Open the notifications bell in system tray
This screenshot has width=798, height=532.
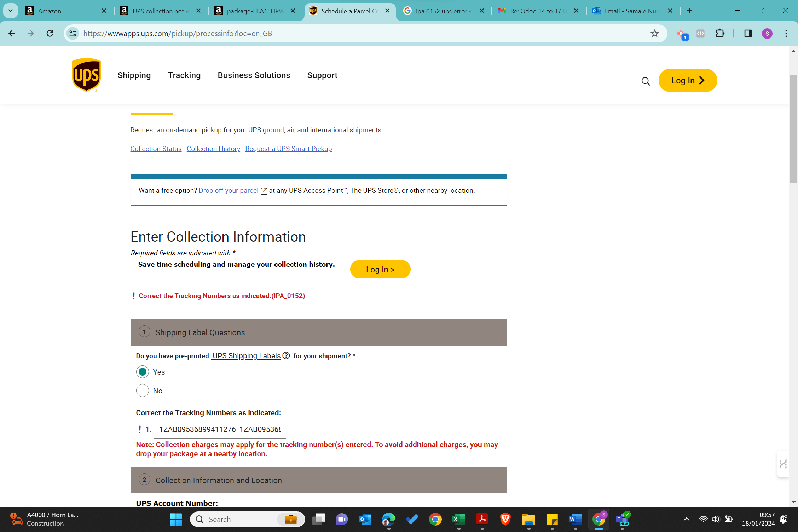[783, 519]
